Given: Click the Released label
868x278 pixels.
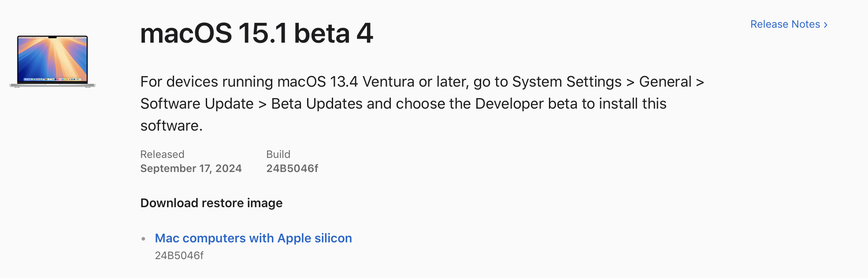Looking at the screenshot, I should (x=162, y=154).
